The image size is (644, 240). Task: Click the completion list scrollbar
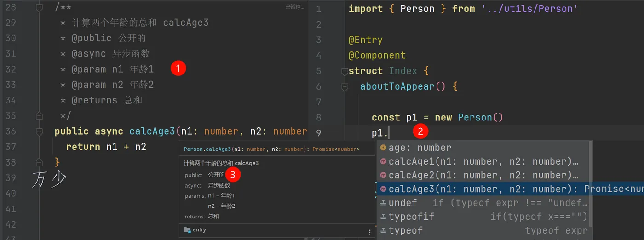click(590, 184)
